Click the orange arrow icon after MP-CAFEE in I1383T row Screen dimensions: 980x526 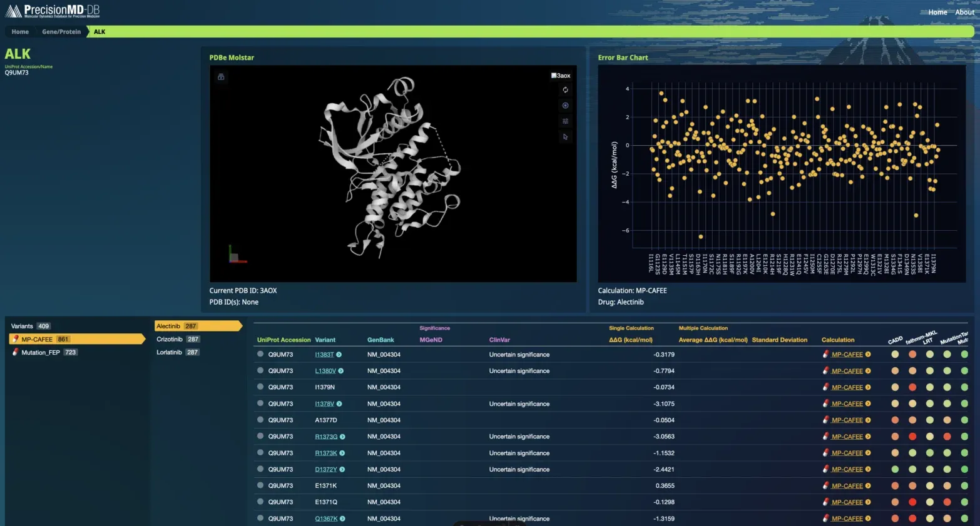pyautogui.click(x=868, y=355)
